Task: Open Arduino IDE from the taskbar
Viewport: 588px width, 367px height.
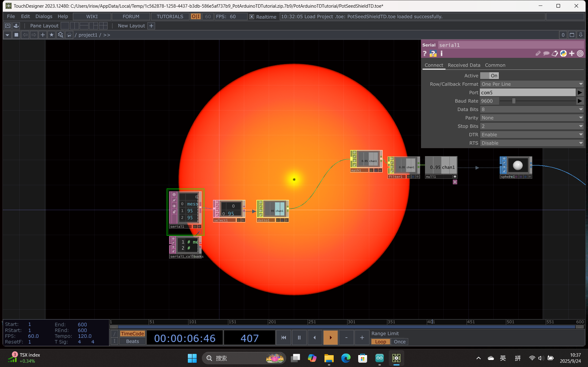Action: coord(379,358)
